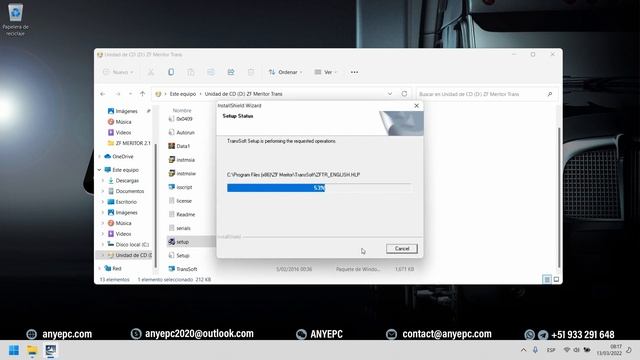Image resolution: width=640 pixels, height=360 pixels.
Task: Open the ESP language input indicator
Action: click(551, 350)
